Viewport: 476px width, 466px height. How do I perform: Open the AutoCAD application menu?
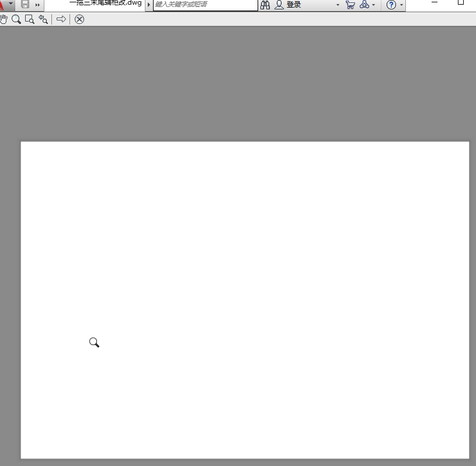6,4
